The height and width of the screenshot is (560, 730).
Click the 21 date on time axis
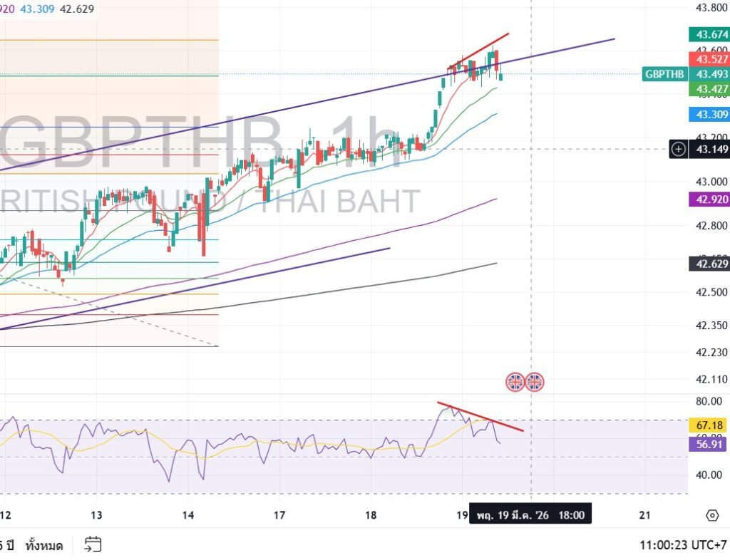645,514
